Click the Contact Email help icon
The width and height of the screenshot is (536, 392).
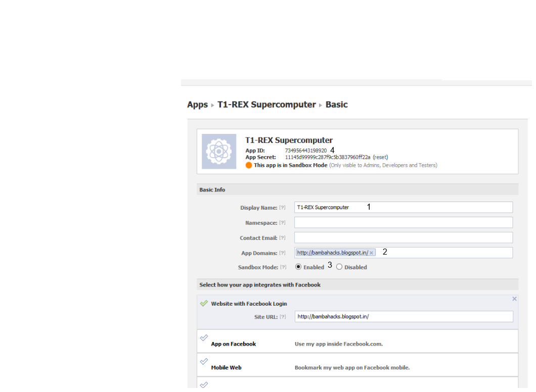[282, 238]
